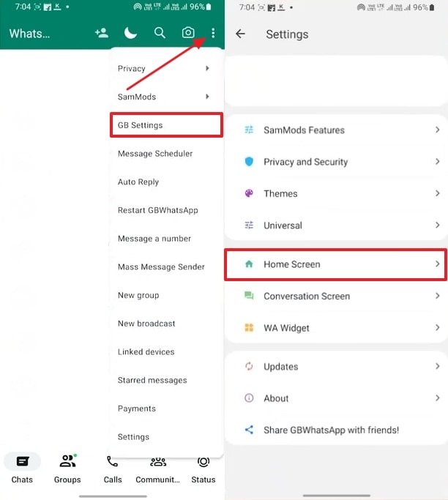Screen dimensions: 448x500
Task: Expand Conversation Screen chevron
Action: tap(437, 296)
